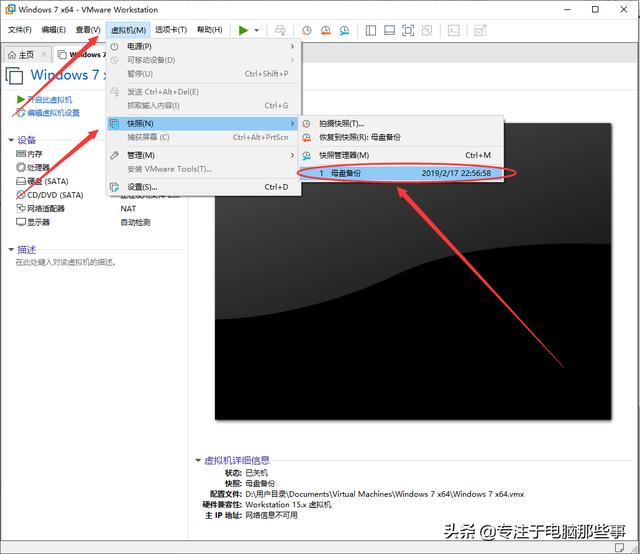The width and height of the screenshot is (640, 554).
Task: Choose 拍摄快照(T)... in the submenu
Action: [401, 123]
